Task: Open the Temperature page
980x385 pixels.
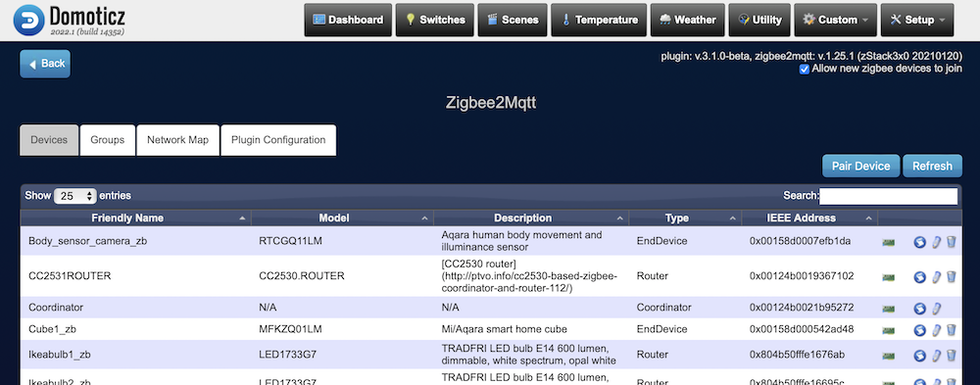Action: click(x=599, y=20)
